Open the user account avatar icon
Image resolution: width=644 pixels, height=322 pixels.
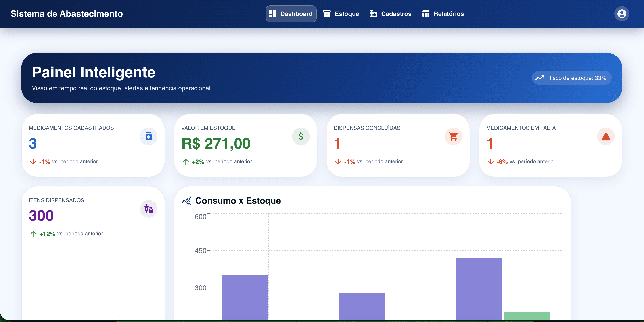(x=621, y=14)
